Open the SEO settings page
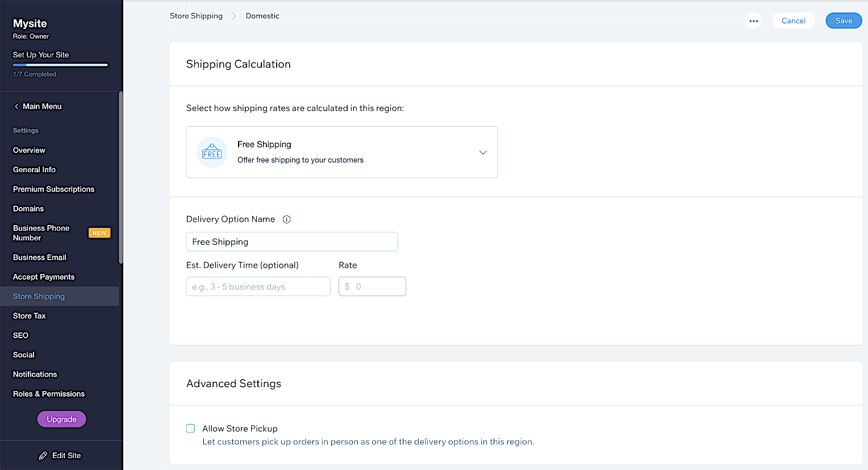The image size is (868, 470). coord(20,335)
